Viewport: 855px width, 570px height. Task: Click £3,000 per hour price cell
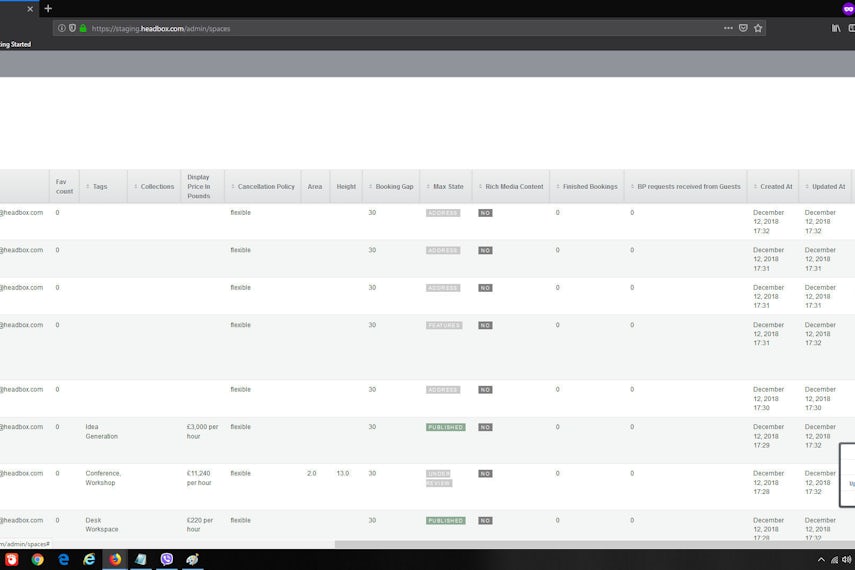pos(202,431)
